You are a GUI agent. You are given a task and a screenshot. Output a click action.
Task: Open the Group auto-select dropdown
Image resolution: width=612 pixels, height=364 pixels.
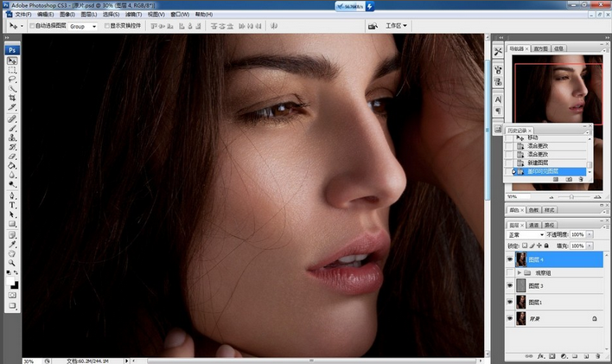tap(82, 26)
